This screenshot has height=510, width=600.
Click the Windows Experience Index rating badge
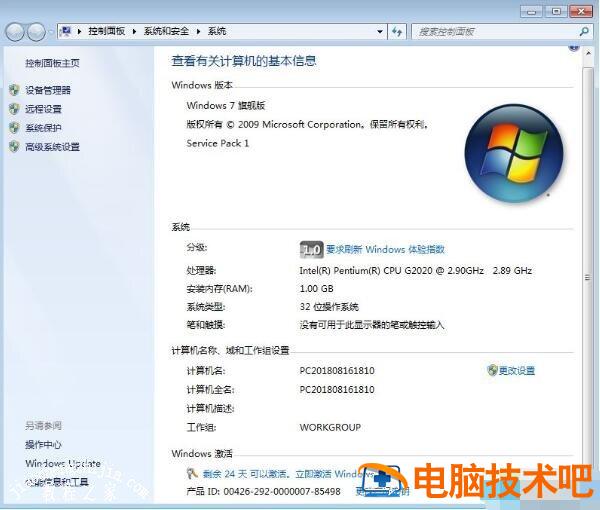pyautogui.click(x=311, y=249)
